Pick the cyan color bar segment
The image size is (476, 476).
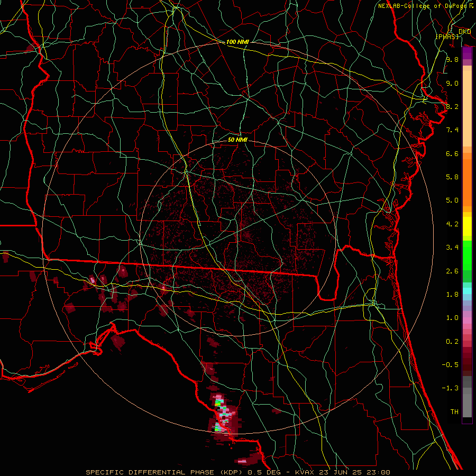(468, 291)
